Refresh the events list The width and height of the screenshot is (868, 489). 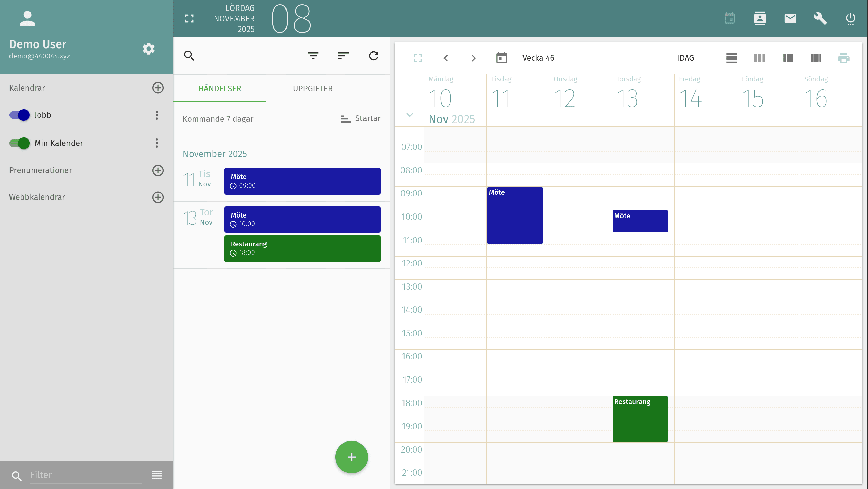click(x=374, y=56)
